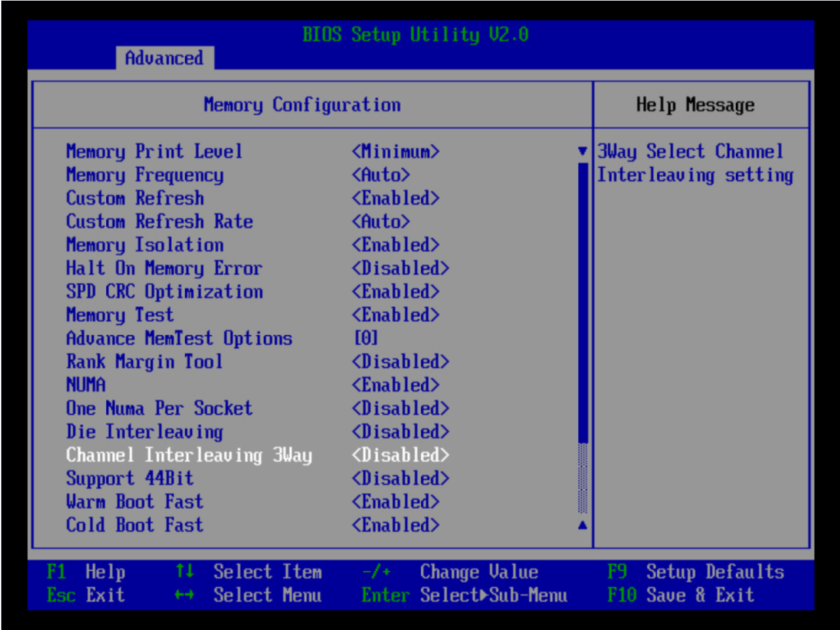Toggle the NUMA Enabled value
Image resolution: width=840 pixels, height=630 pixels.
(x=395, y=385)
